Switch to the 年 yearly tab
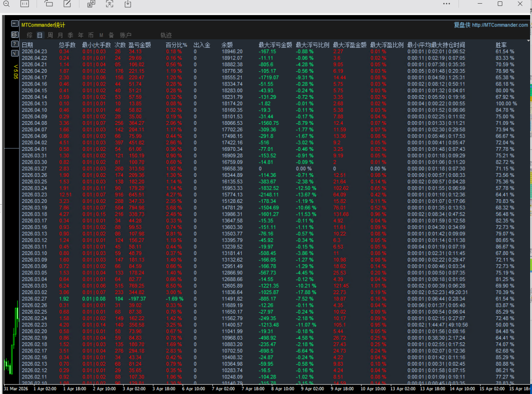532x394 pixels. click(81, 35)
